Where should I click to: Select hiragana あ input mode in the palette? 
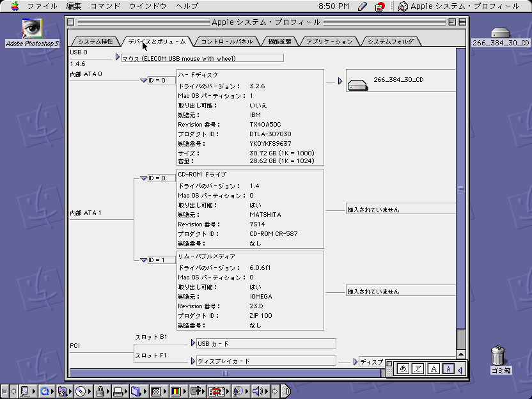point(403,368)
